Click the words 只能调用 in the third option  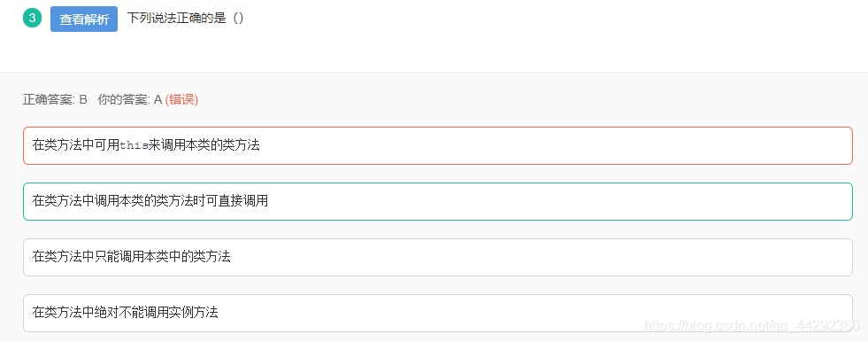pyautogui.click(x=119, y=257)
